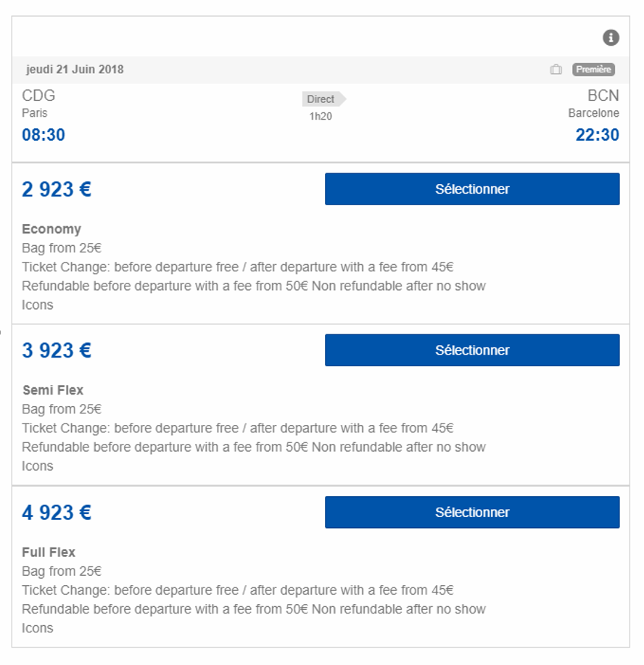
Task: Click the date jeudi 21 Juin 2018
Action: 75,70
